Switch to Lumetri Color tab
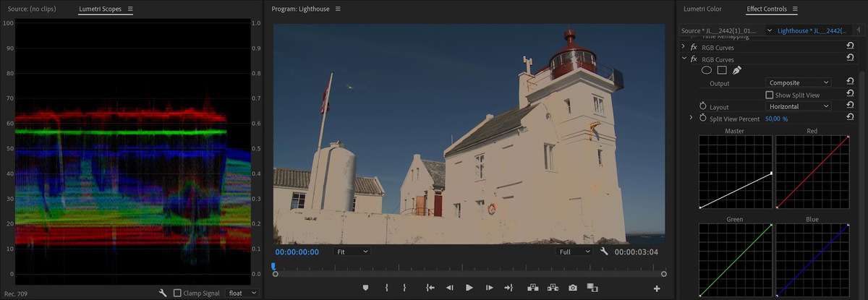Image resolution: width=868 pixels, height=300 pixels. (702, 9)
